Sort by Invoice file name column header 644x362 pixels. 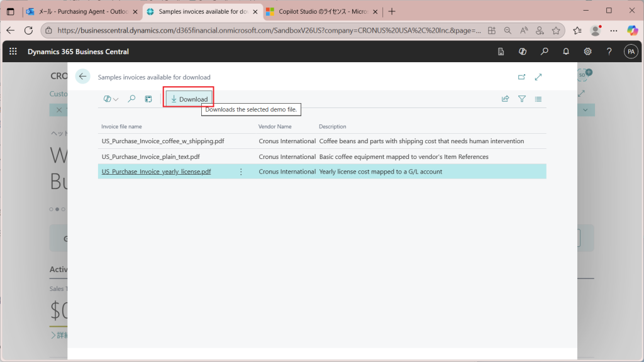tap(121, 126)
